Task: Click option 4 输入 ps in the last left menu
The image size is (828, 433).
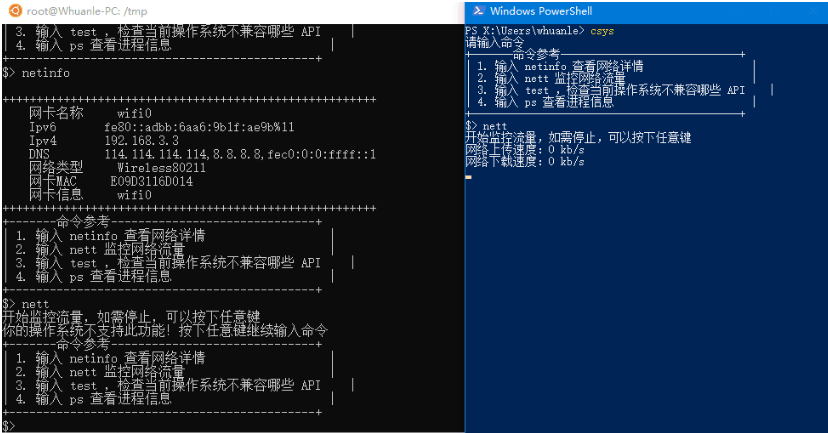Action: coord(93,399)
